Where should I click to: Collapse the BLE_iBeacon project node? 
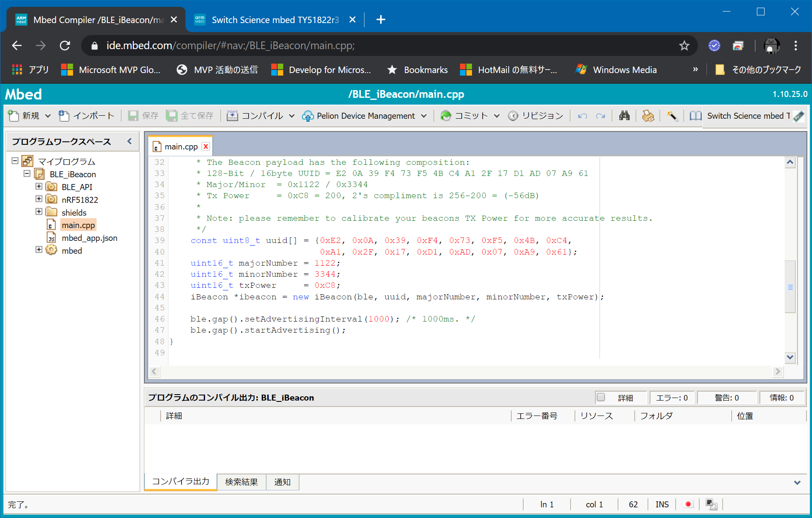pyautogui.click(x=27, y=174)
